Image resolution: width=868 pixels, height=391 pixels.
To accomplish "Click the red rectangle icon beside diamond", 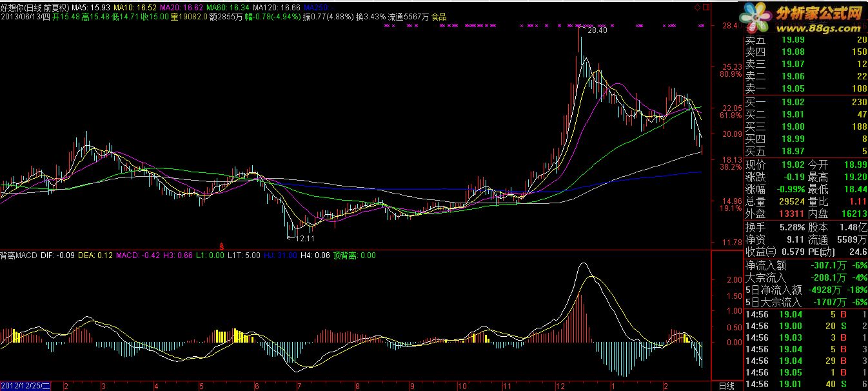I will [705, 7].
